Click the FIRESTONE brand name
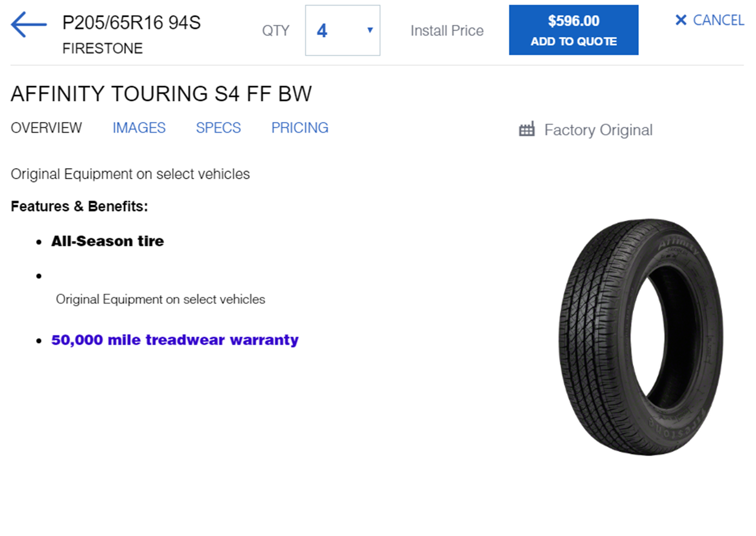Viewport: 756px width, 536px height. [102, 48]
